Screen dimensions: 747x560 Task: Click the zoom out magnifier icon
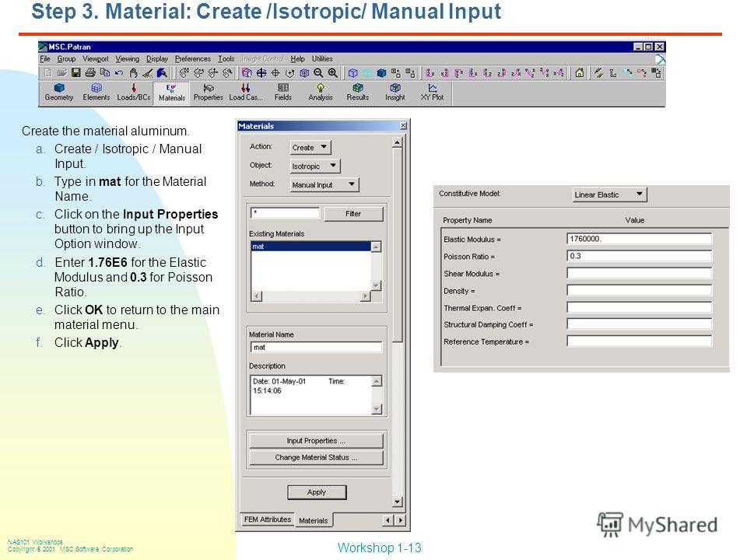pyautogui.click(x=318, y=73)
